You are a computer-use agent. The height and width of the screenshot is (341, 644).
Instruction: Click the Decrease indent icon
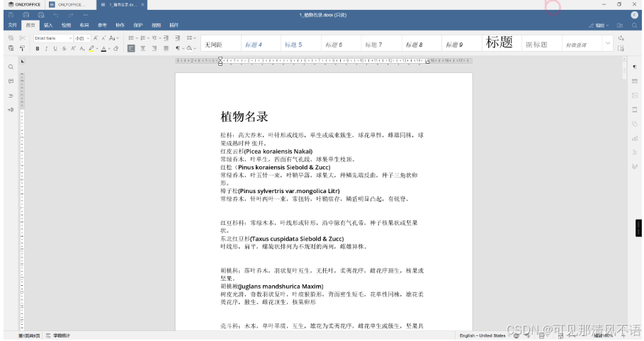tap(166, 37)
